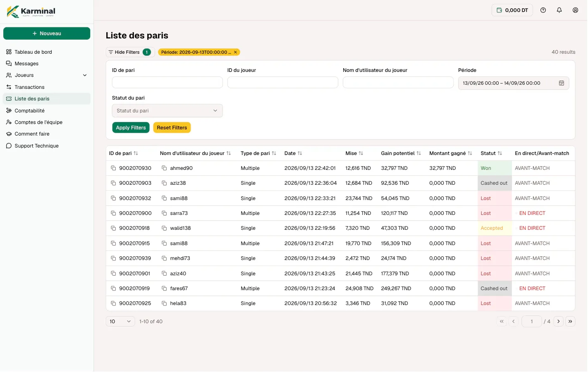The width and height of the screenshot is (588, 372).
Task: Click the 0,000 DT wallet balance
Action: click(x=512, y=10)
